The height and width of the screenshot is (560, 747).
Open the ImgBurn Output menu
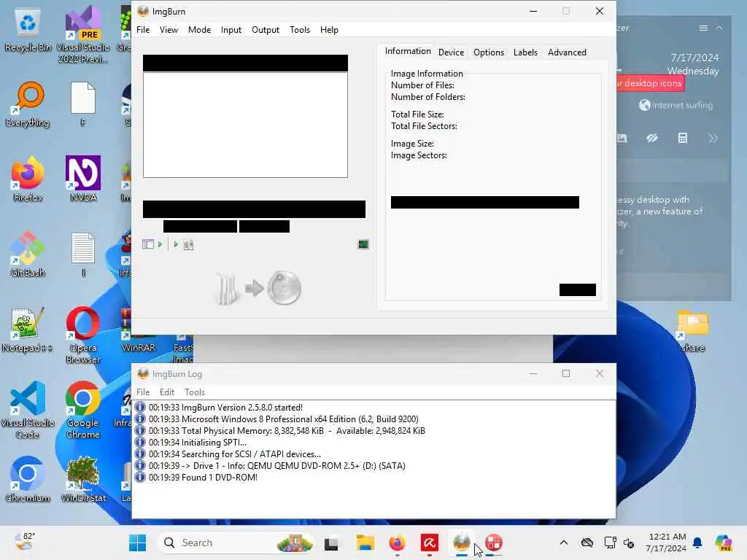click(266, 29)
